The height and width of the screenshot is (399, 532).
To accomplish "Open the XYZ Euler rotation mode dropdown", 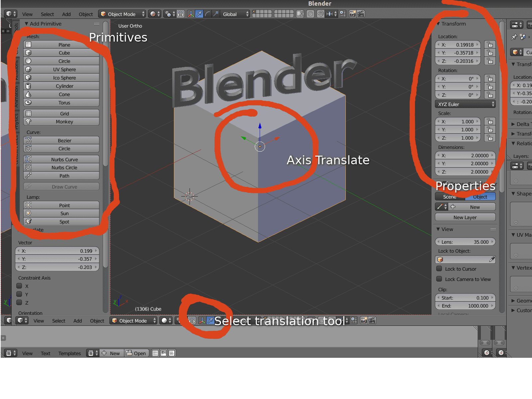I will pyautogui.click(x=465, y=104).
